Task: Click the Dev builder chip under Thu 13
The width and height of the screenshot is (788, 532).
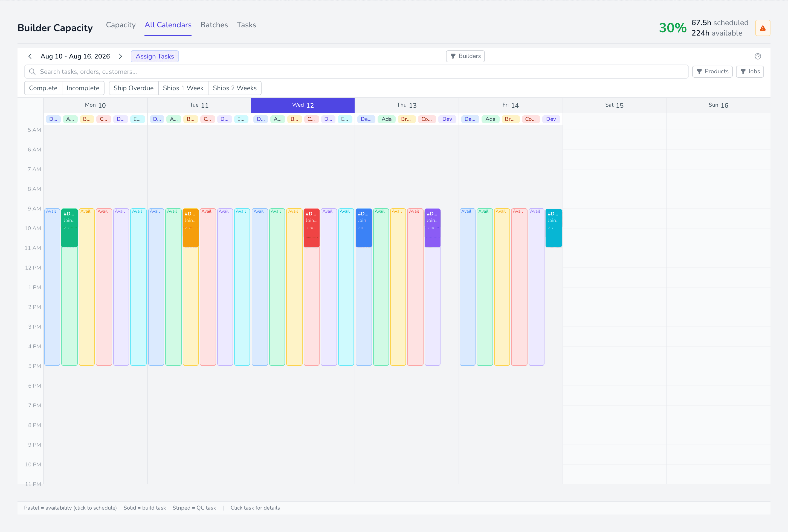Action: tap(447, 119)
